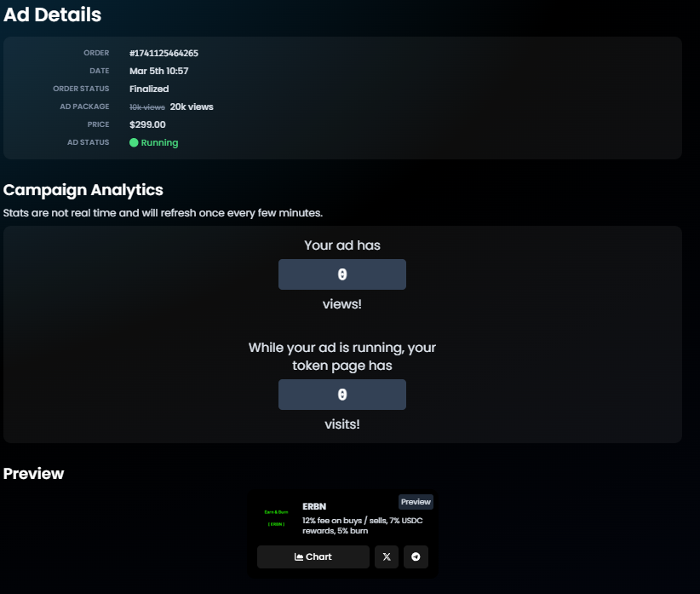Image resolution: width=700 pixels, height=594 pixels.
Task: Open the X (Twitter) link in preview
Action: point(387,557)
